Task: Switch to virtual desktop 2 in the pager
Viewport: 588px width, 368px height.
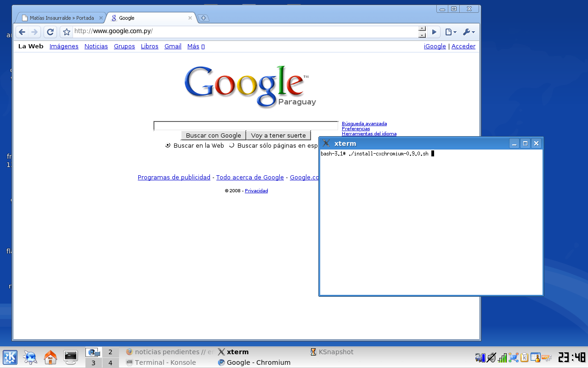Action: tap(110, 352)
